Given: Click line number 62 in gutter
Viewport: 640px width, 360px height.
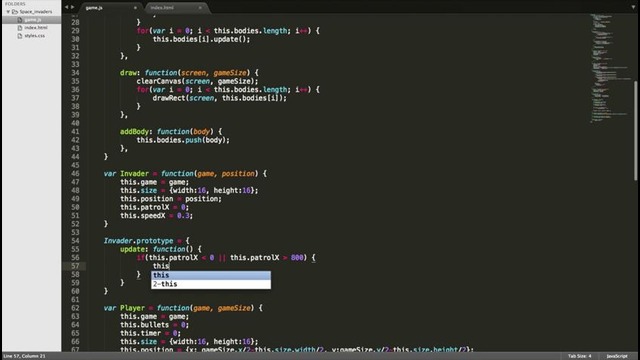Looking at the screenshot, I should tap(75, 308).
